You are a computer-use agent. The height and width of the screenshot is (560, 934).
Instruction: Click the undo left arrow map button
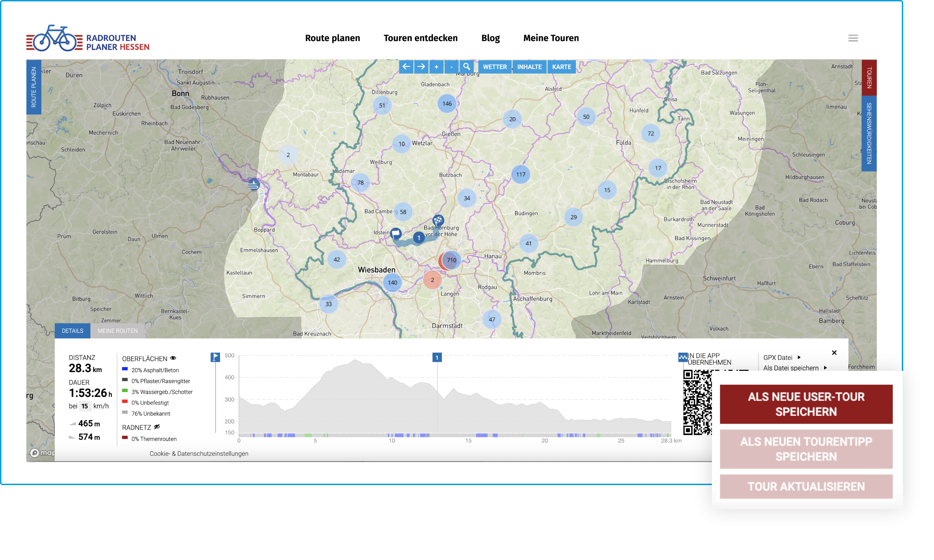pyautogui.click(x=406, y=67)
